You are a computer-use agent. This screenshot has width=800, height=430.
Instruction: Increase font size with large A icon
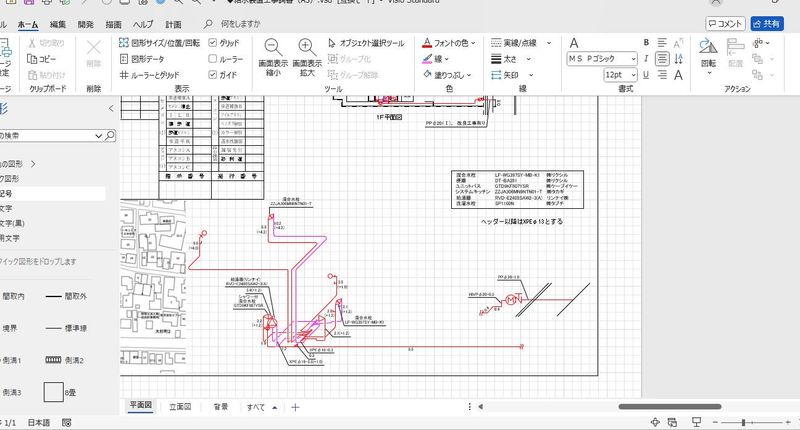click(678, 75)
